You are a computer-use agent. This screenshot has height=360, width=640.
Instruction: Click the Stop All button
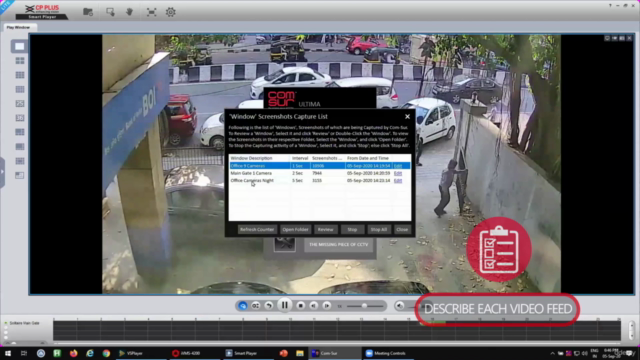point(378,229)
